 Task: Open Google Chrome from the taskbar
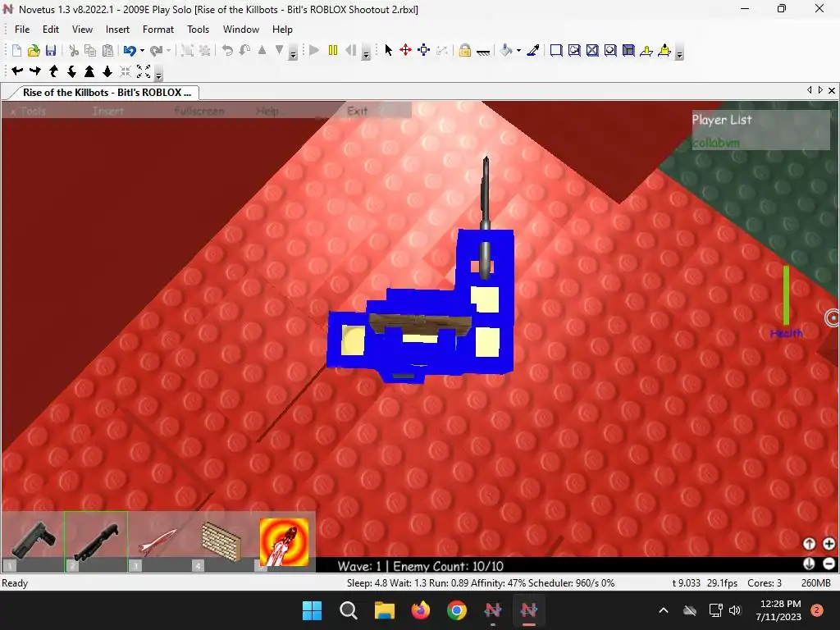coord(457,610)
